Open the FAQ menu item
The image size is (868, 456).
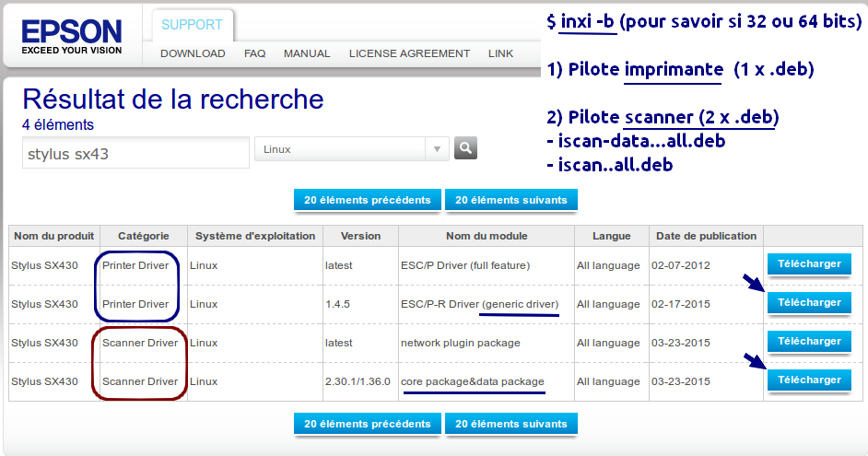pos(255,53)
